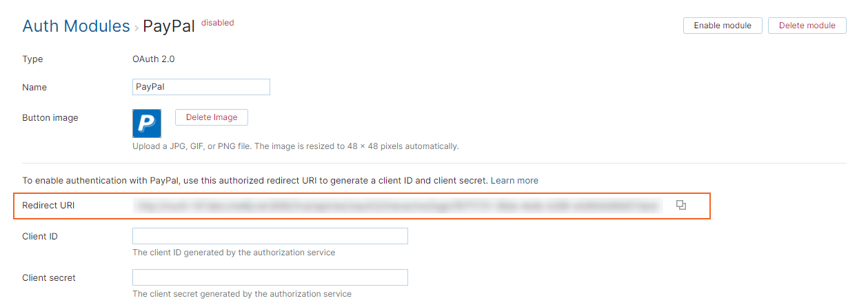Click the PayPal page heading
This screenshot has width=868, height=305.
(x=169, y=26)
